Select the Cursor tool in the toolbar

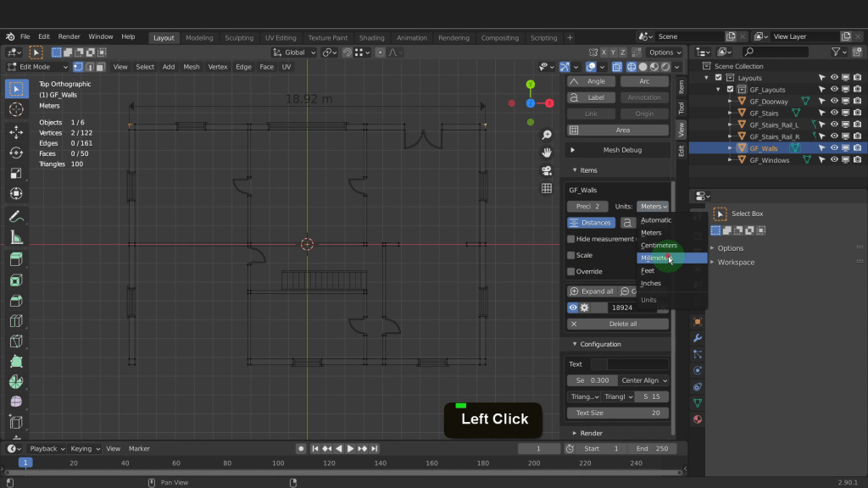coord(15,109)
